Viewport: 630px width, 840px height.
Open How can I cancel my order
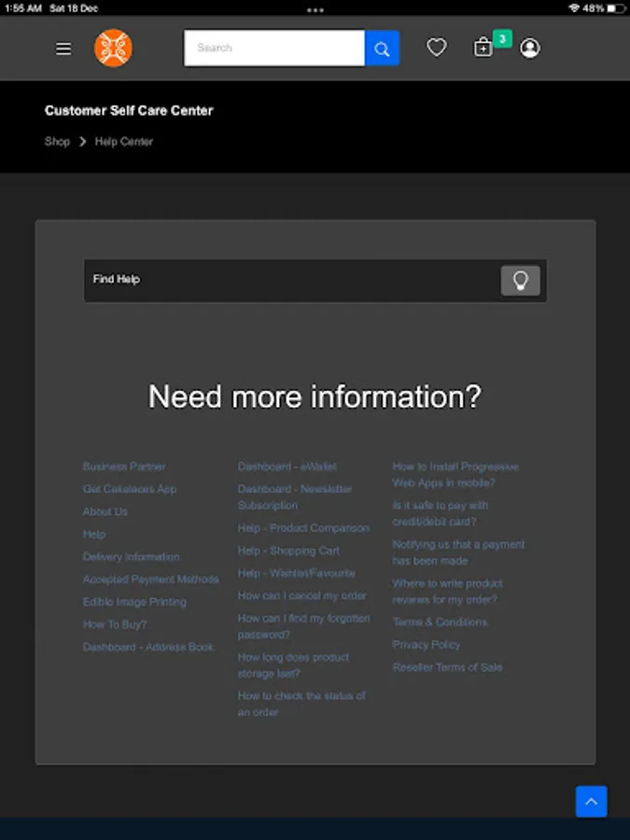tap(302, 595)
